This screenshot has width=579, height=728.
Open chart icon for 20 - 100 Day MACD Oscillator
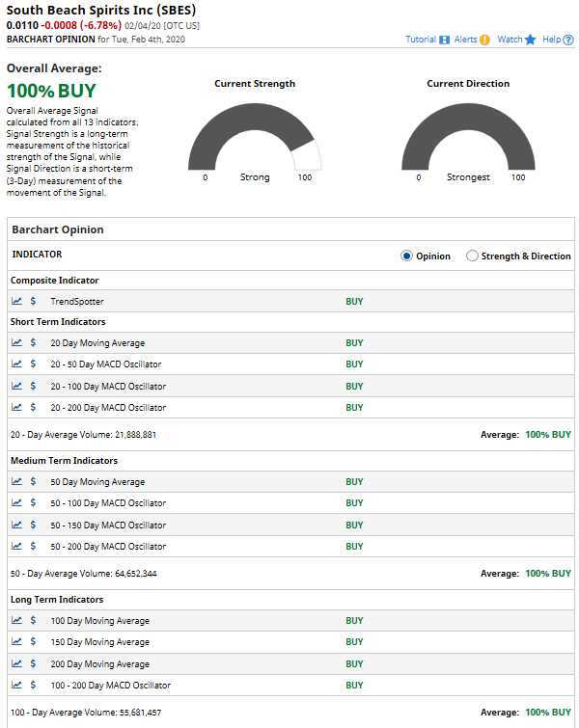[x=16, y=386]
